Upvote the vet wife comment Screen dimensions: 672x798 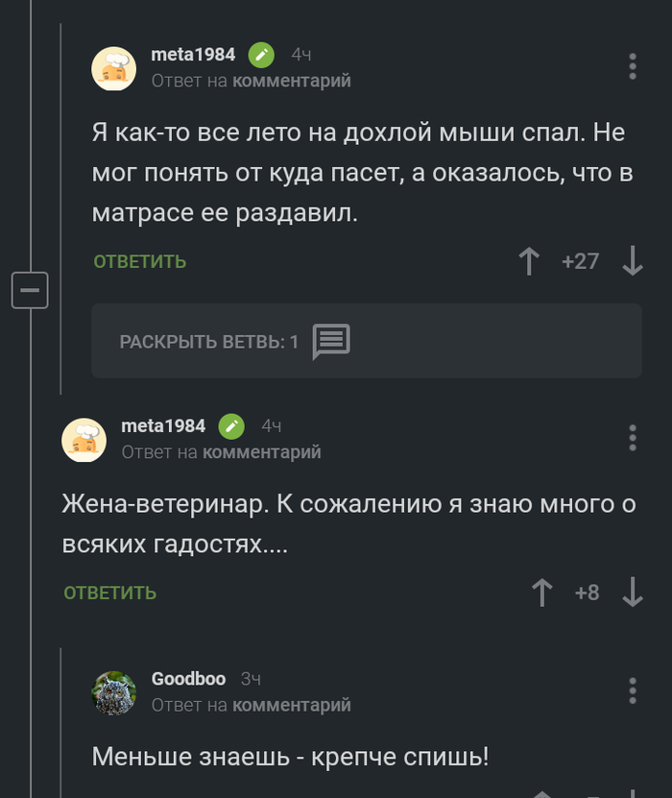[x=544, y=592]
